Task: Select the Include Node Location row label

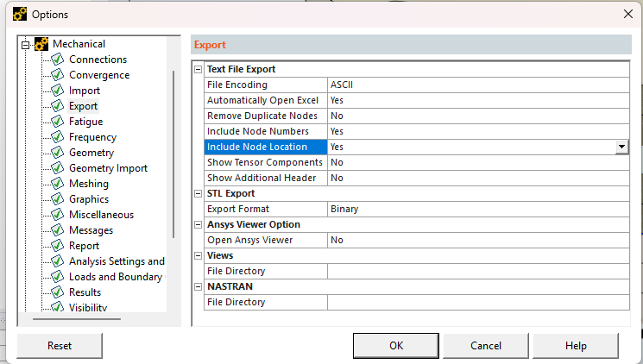Action: [266, 147]
